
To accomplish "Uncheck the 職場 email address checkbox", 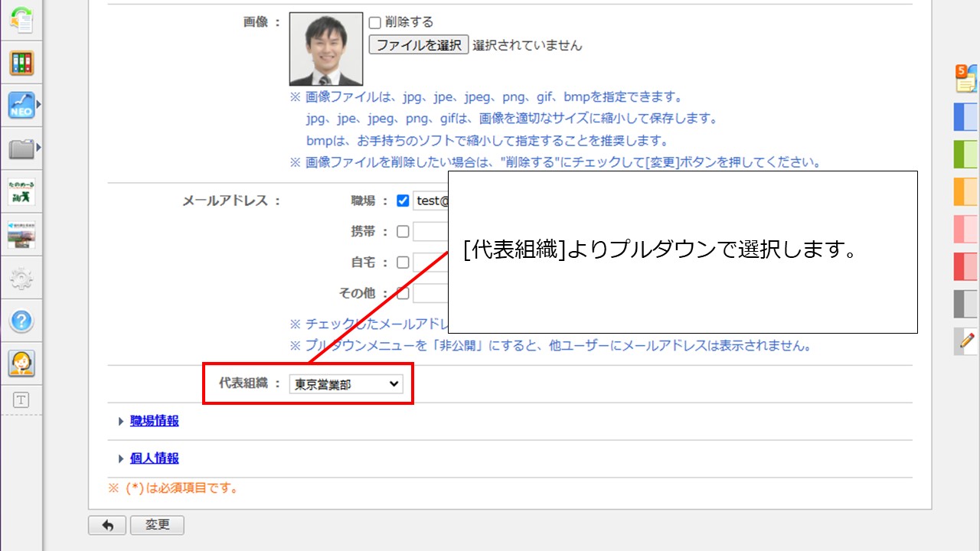I will tap(403, 201).
